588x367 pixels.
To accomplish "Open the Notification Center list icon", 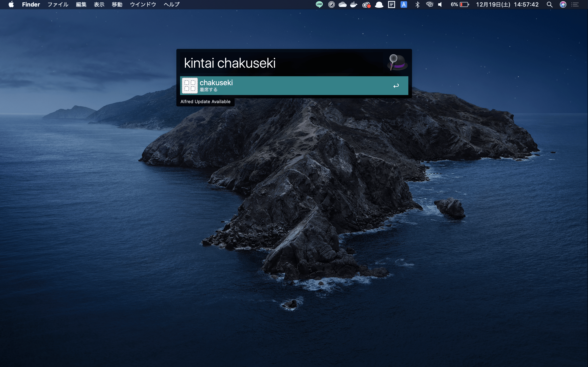I will 575,4.
